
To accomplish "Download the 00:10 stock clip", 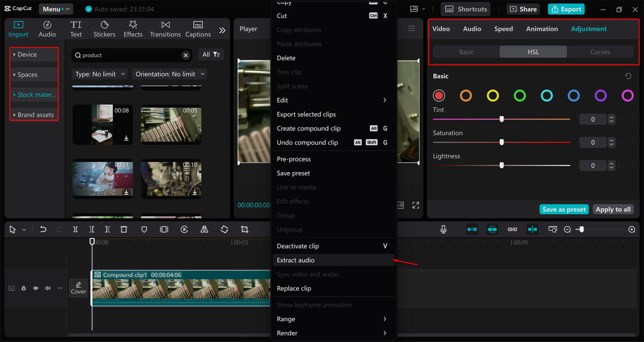I will (x=195, y=192).
